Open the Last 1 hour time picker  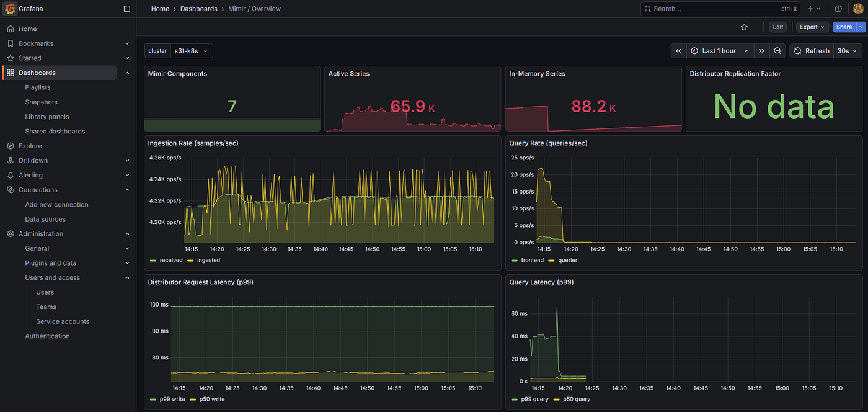click(720, 51)
